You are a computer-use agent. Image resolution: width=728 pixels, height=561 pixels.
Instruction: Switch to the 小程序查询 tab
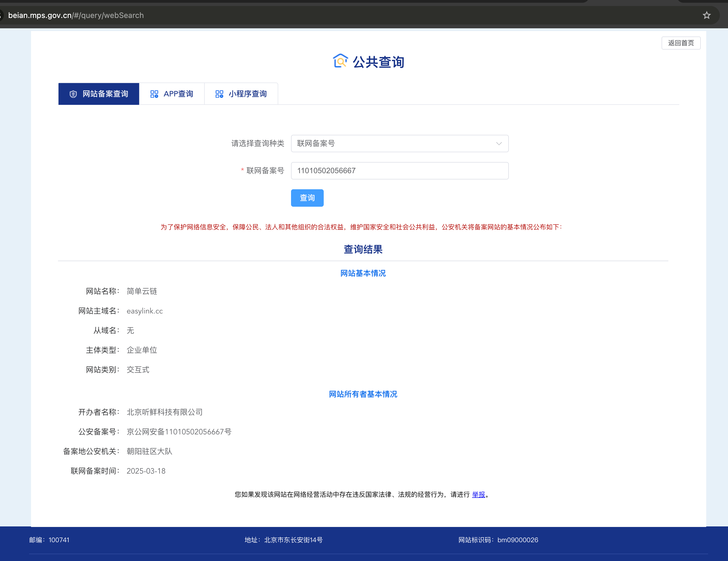pos(247,94)
